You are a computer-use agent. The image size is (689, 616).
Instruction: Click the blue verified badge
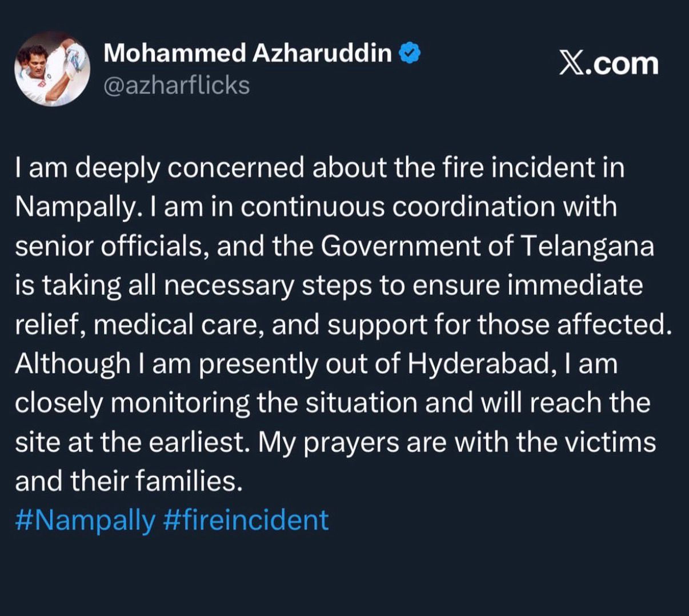click(x=409, y=54)
